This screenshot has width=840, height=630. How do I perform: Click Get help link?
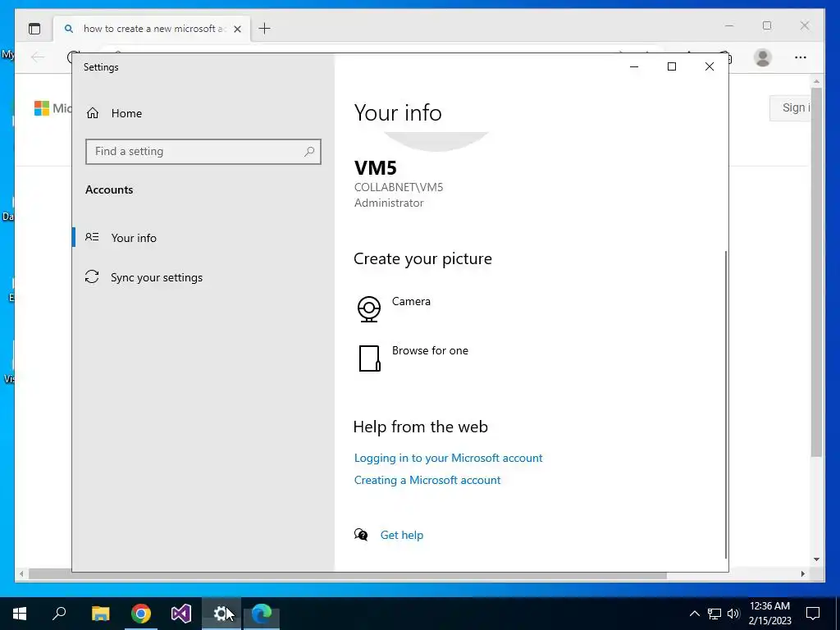pos(401,535)
